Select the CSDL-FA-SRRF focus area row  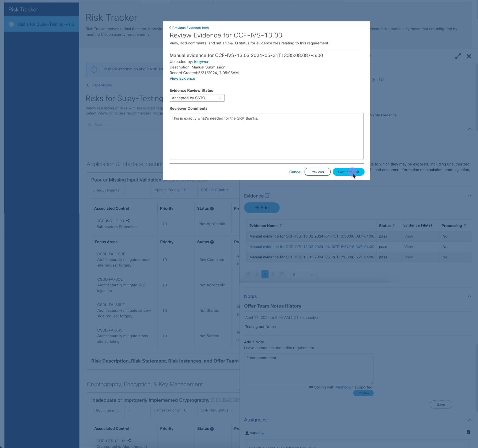coord(124,311)
